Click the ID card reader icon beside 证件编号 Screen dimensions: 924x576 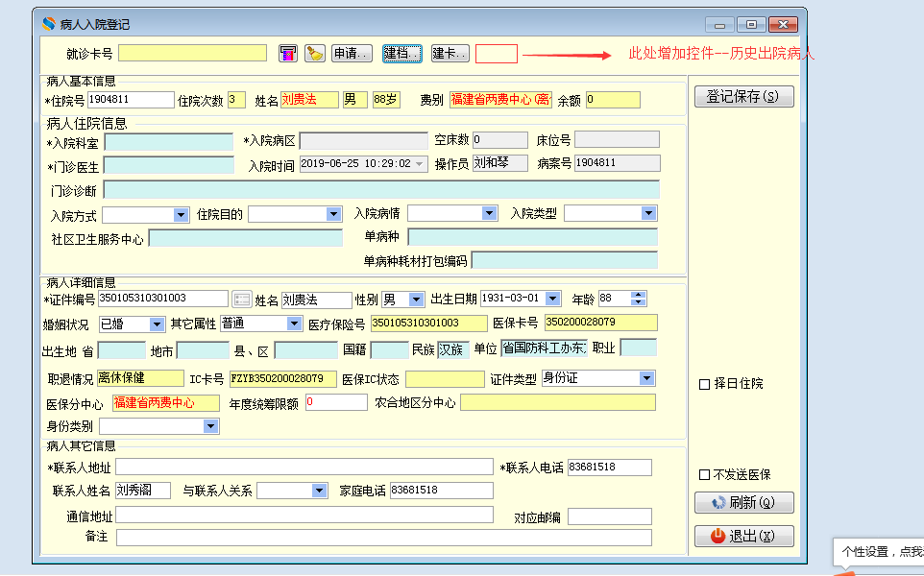coord(242,300)
